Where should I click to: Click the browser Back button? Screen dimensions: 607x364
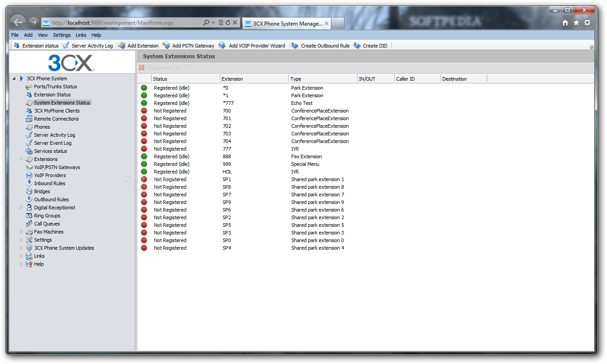[x=18, y=22]
